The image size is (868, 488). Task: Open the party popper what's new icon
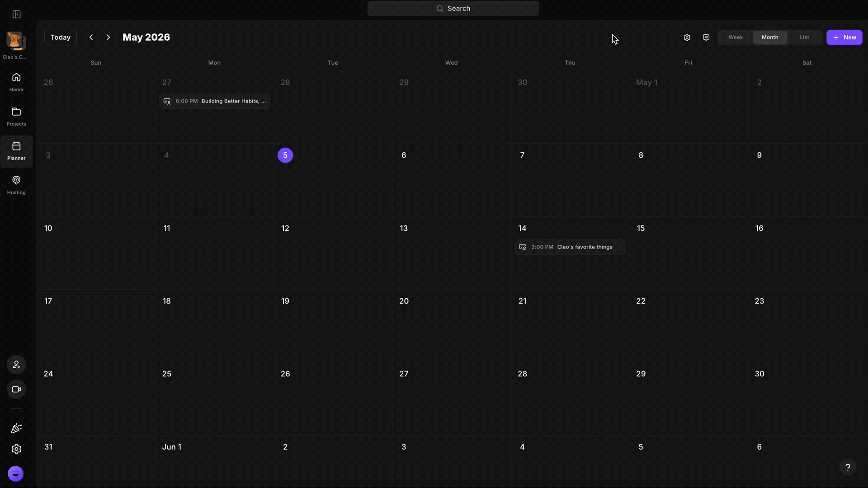pyautogui.click(x=16, y=428)
